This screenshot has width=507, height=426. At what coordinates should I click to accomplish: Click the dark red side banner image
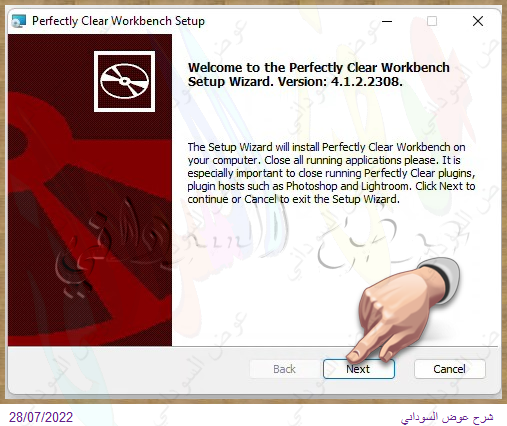coord(90,190)
